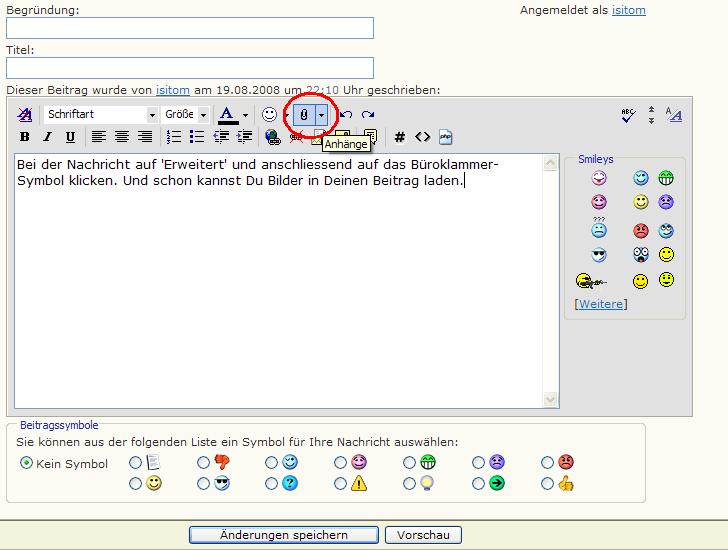Toggle bold formatting
Image resolution: width=728 pixels, height=550 pixels.
(25, 137)
